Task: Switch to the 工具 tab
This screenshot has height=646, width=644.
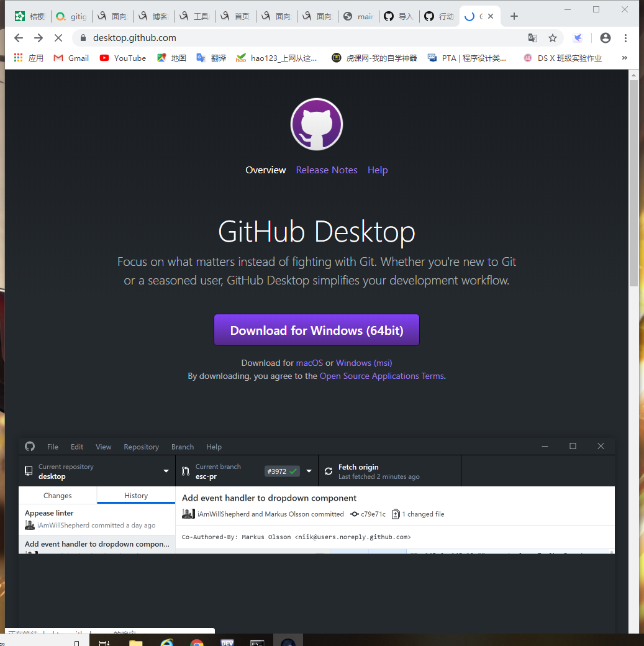Action: click(194, 16)
